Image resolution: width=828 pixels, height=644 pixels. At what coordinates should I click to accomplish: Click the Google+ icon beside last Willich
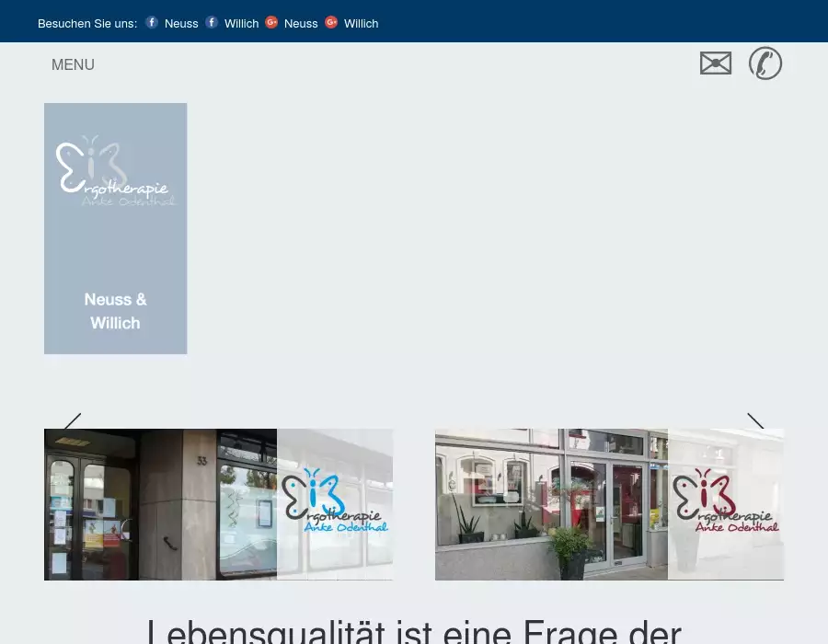click(x=331, y=23)
